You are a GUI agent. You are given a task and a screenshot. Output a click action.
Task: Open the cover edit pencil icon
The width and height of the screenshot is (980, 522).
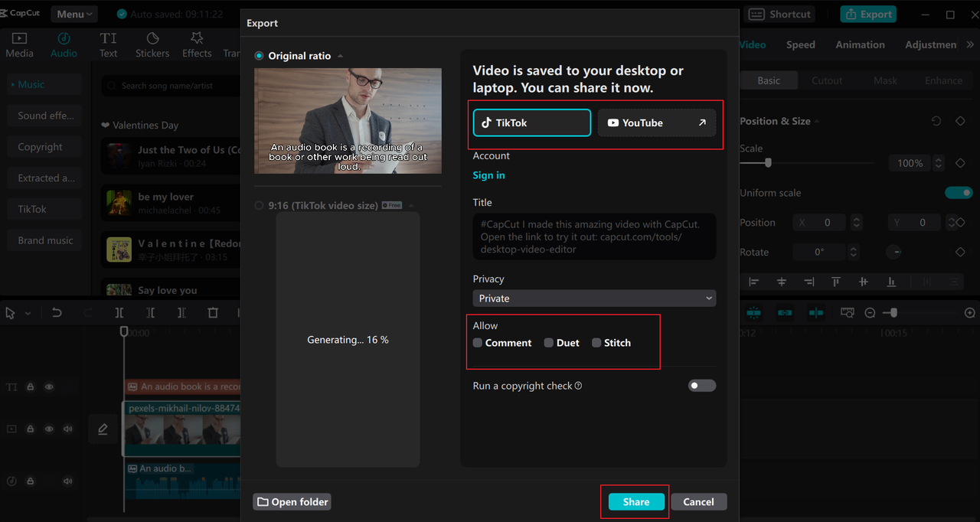pos(103,430)
